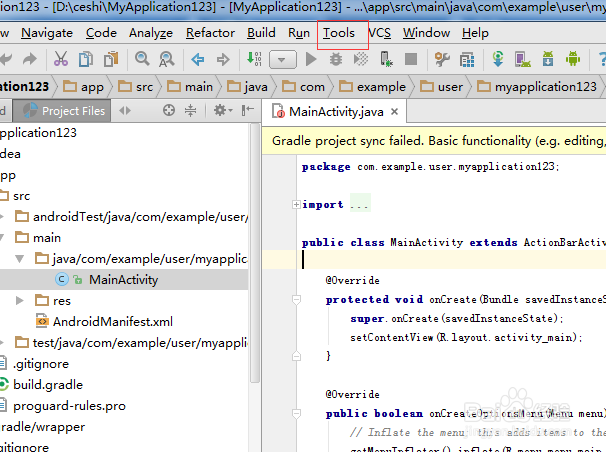Screen dimensions: 606x452
Task: Collapse the java/com/example/user folder node
Action: pos(20,258)
